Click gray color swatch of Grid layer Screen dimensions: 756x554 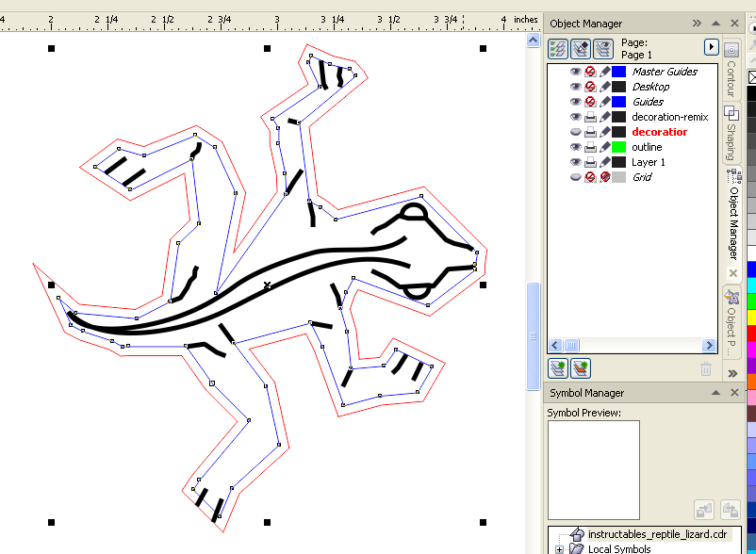(x=618, y=177)
